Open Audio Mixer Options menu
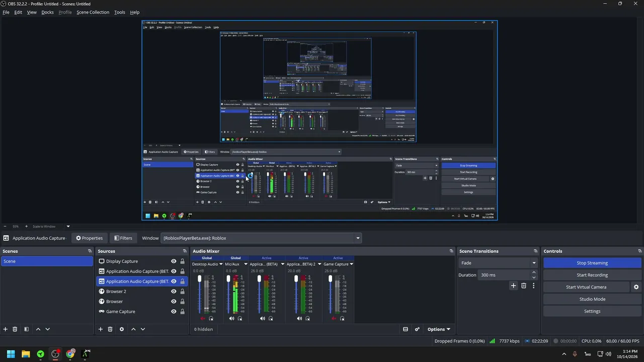The image size is (644, 362). point(439,329)
